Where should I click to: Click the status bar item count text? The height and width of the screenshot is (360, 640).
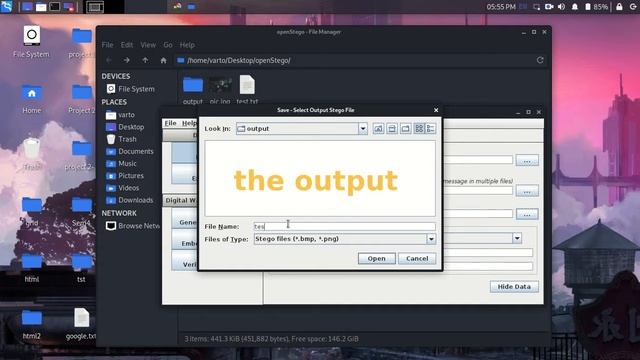[x=271, y=339]
